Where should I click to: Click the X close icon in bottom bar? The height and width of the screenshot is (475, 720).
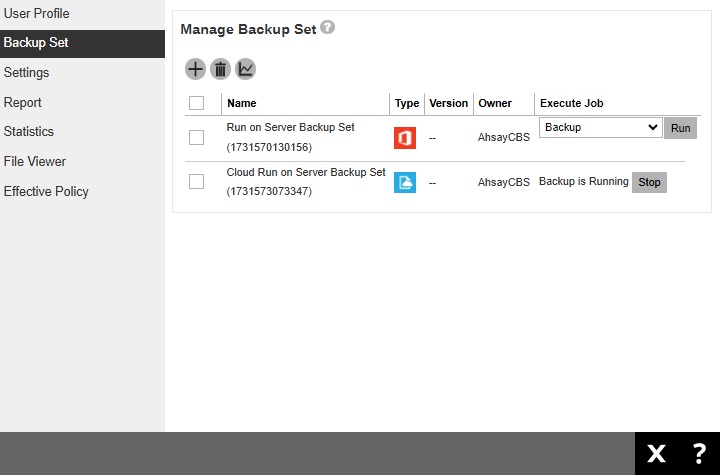click(x=656, y=454)
